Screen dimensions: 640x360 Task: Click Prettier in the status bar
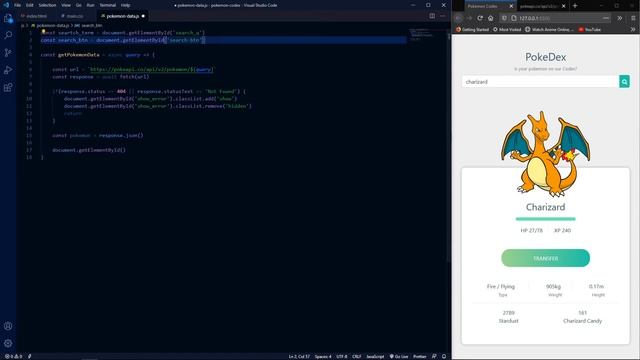pyautogui.click(x=420, y=356)
